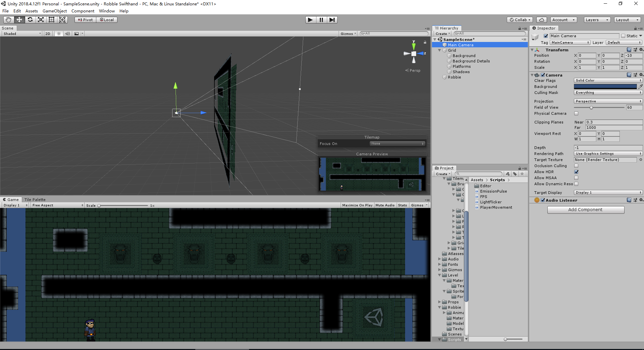The height and width of the screenshot is (350, 644).
Task: Select the Move tool
Action: point(19,20)
